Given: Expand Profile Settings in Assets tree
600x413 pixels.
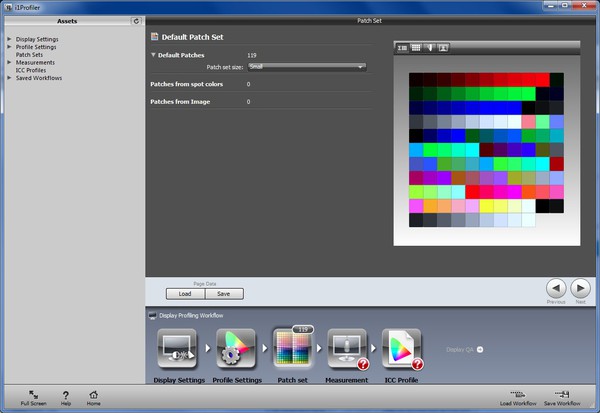Looking at the screenshot, I should 9,47.
